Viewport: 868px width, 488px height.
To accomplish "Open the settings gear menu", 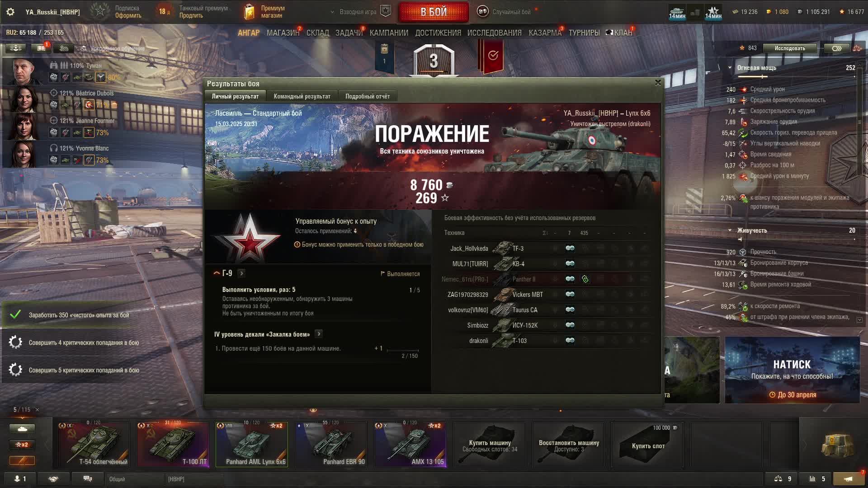I will 10,12.
